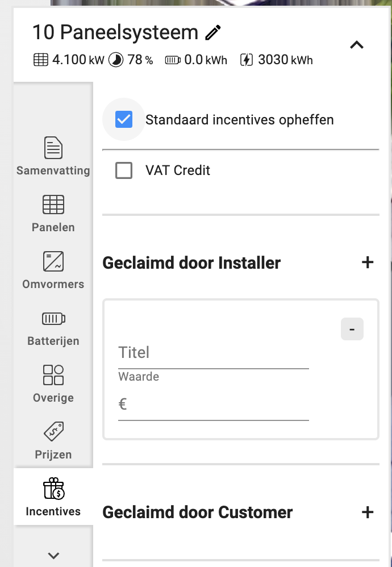The image size is (392, 567).
Task: Click the Incentives gift icon
Action: [53, 489]
